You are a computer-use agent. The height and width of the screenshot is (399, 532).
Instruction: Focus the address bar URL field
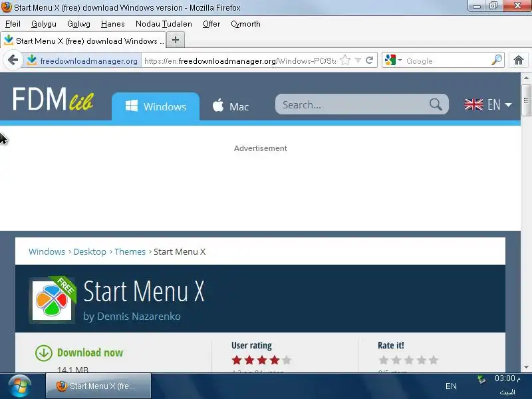point(240,61)
